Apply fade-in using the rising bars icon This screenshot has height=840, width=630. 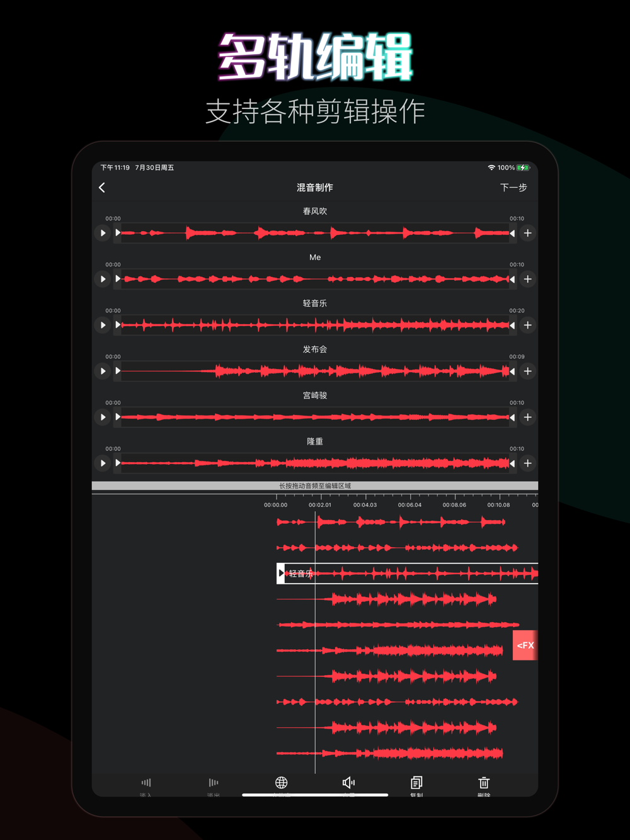[x=146, y=784]
